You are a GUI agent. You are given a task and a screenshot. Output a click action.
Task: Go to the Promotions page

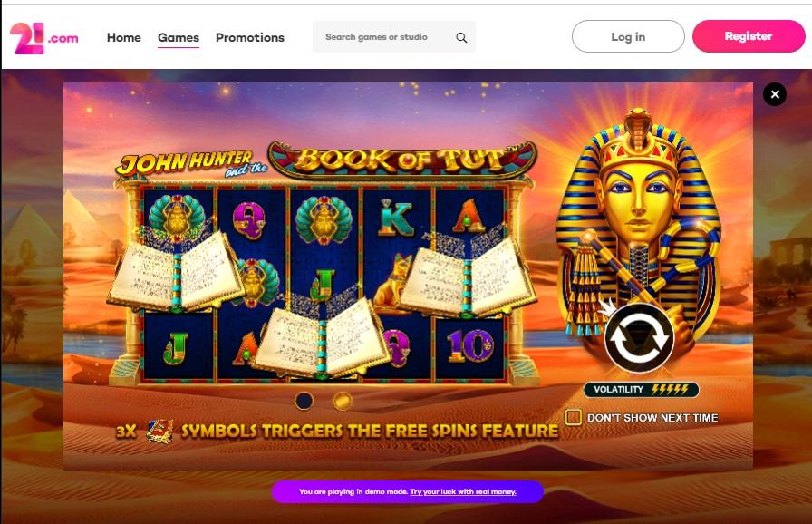pyautogui.click(x=250, y=37)
